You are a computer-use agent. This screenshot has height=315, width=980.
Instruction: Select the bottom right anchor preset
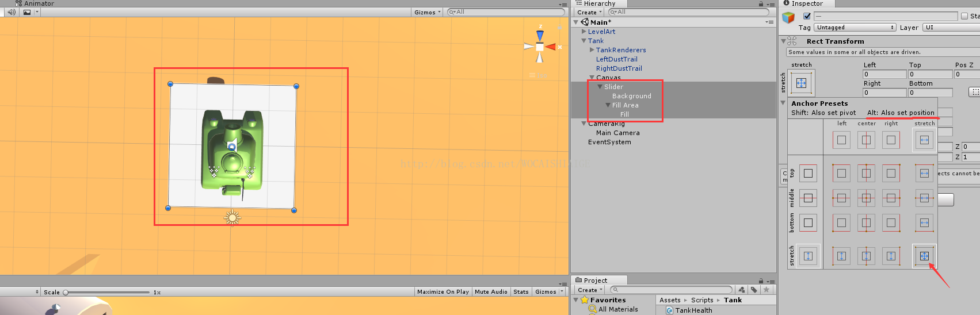coord(891,222)
